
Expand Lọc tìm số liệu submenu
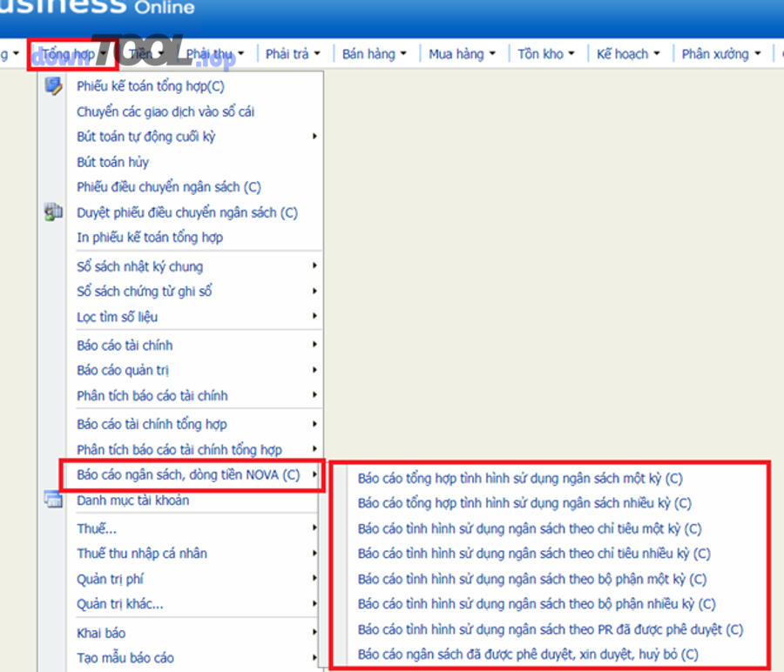coord(195,317)
